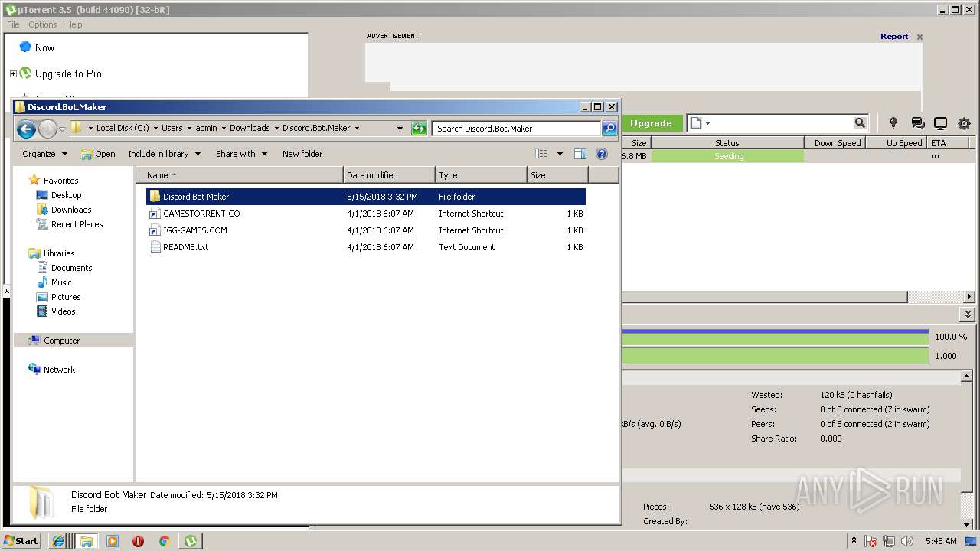The height and width of the screenshot is (551, 980).
Task: Open uTorrent remote monitor icon
Action: [x=941, y=123]
